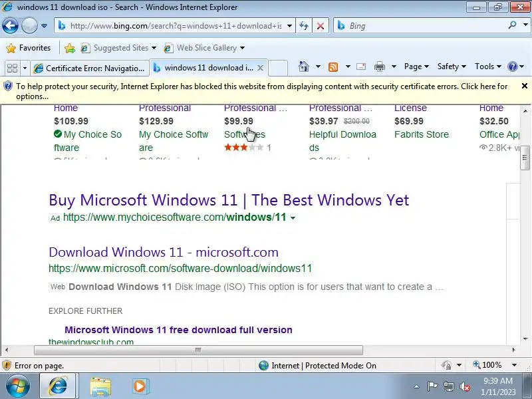Expand the mychoicesoftware ad URL dropdown arrow

click(293, 218)
